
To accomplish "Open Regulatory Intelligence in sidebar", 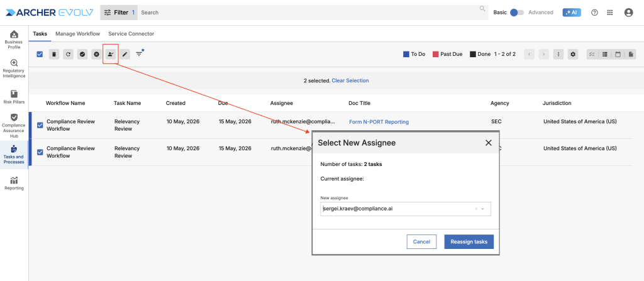I will coord(14,69).
